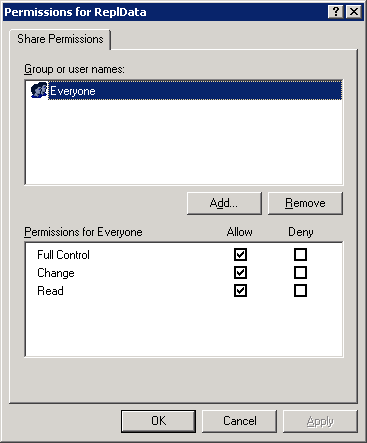The width and height of the screenshot is (367, 443).
Task: Uncheck Allow for Change permission
Action: [240, 273]
